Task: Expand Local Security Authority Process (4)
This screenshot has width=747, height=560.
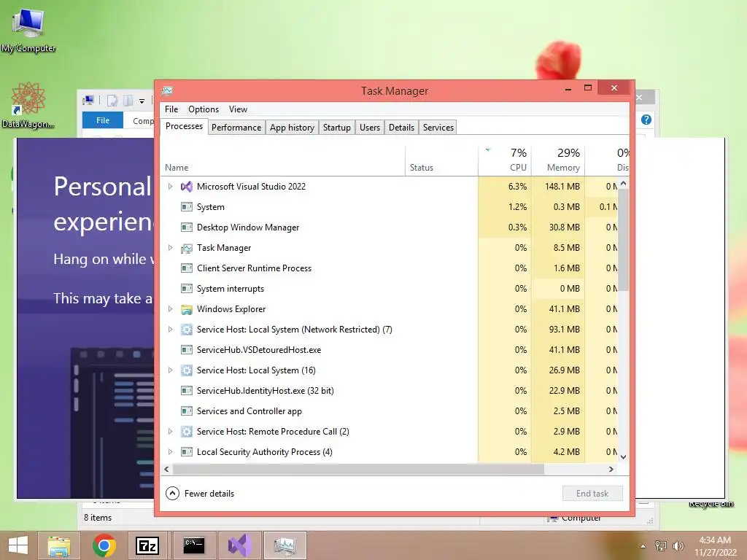Action: click(x=170, y=452)
